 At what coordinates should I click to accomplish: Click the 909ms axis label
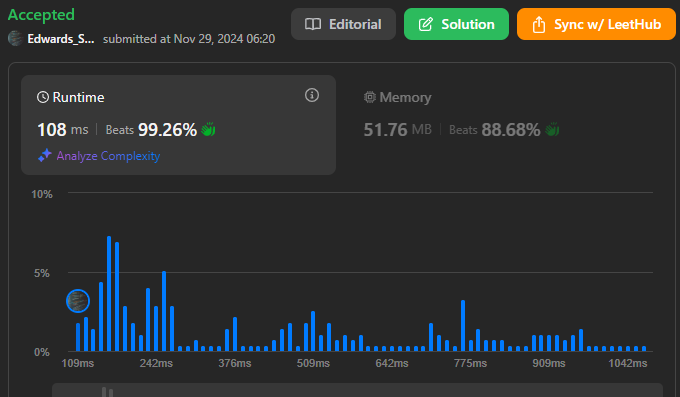[x=549, y=363]
